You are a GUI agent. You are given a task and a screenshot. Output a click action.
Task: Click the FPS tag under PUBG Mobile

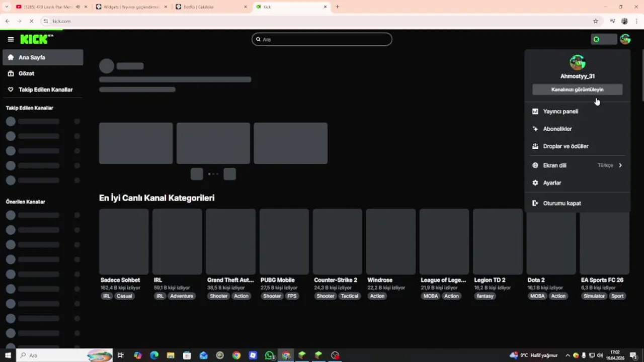[292, 296]
